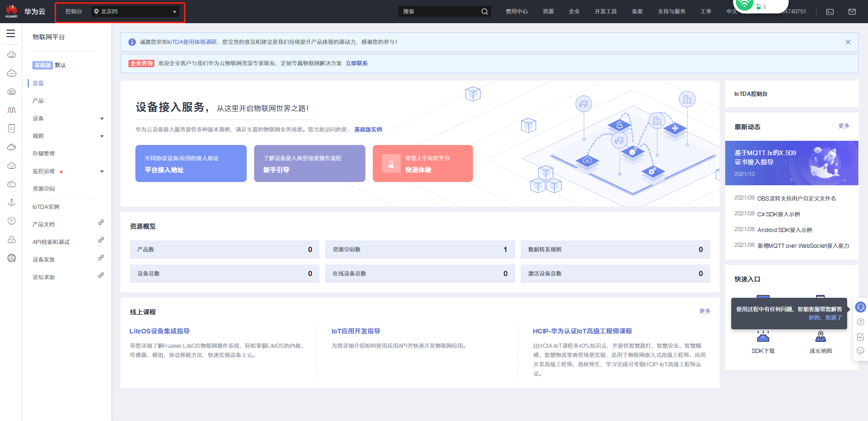The height and width of the screenshot is (421, 868).
Task: Open 企业 in the top navigation
Action: (574, 12)
